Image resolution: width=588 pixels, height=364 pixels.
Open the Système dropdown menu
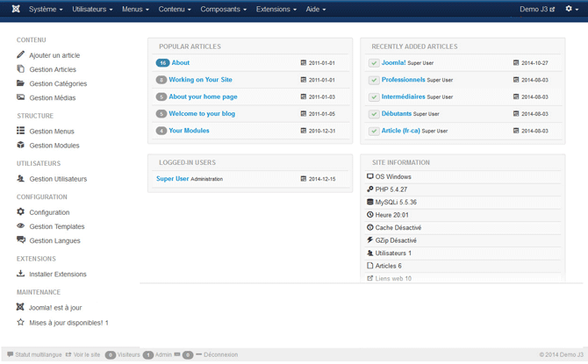46,10
